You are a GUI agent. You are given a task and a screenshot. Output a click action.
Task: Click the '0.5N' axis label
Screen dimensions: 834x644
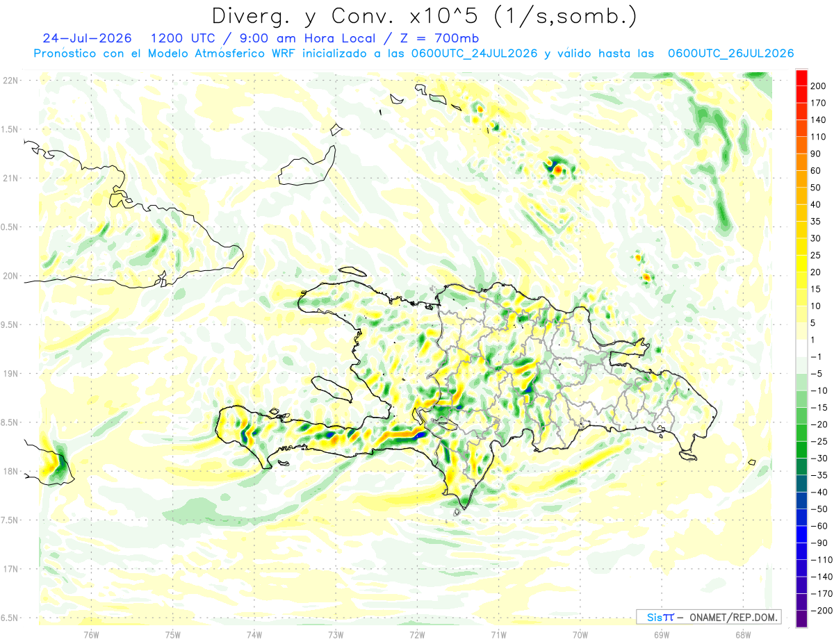pos(10,227)
